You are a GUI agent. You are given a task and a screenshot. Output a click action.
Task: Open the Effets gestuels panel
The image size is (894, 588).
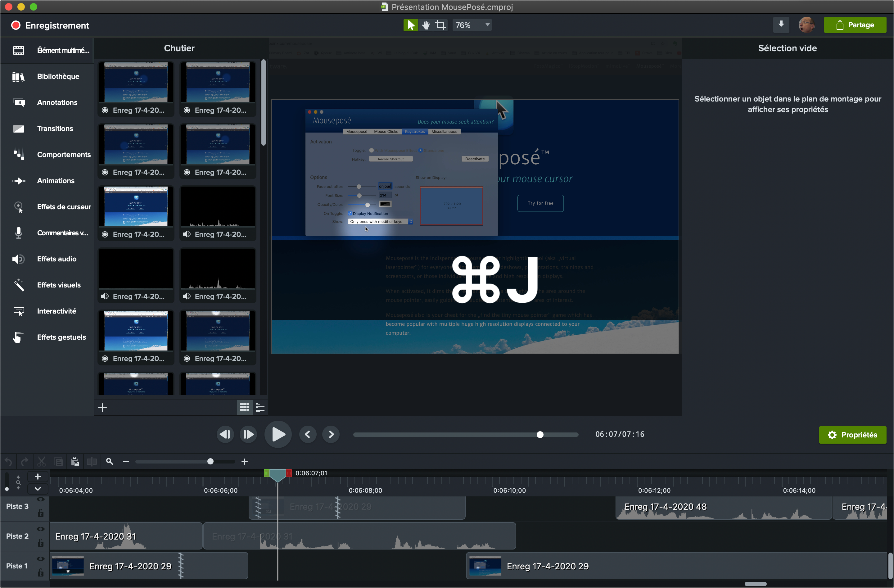pos(47,337)
